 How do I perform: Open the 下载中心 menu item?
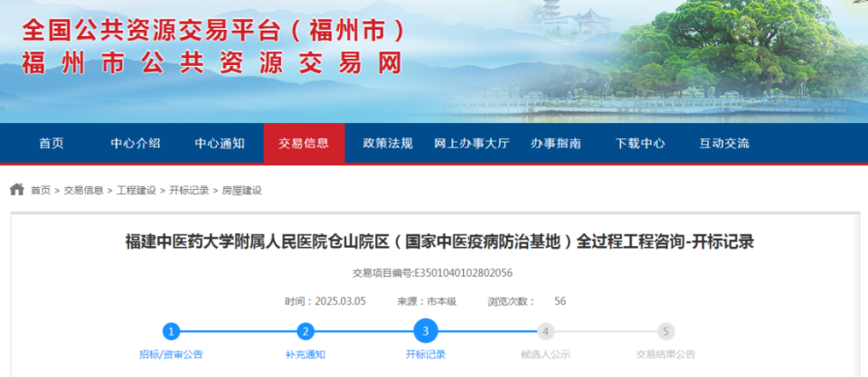pos(640,144)
